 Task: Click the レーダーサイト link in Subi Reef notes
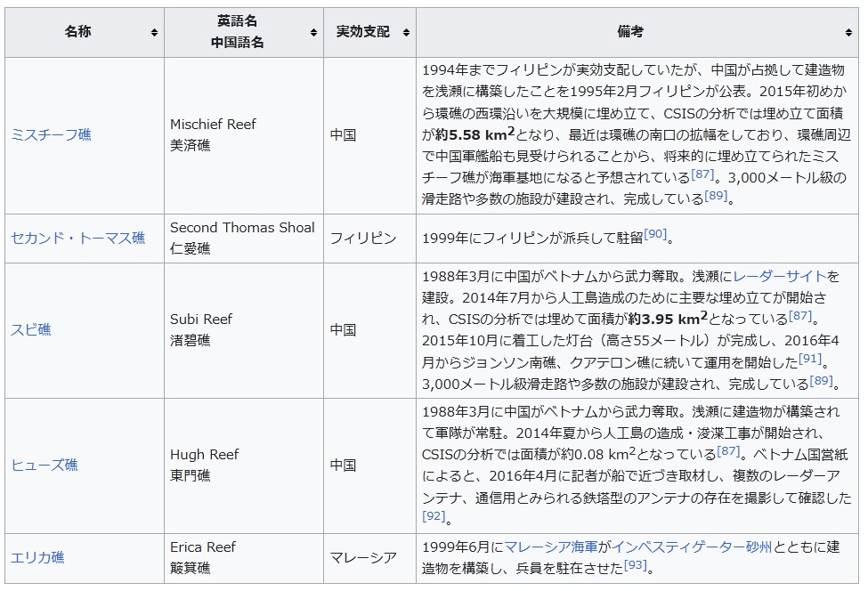[779, 276]
